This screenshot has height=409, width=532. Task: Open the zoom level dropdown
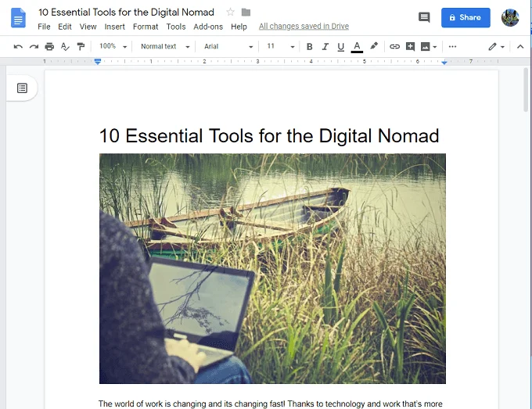113,46
